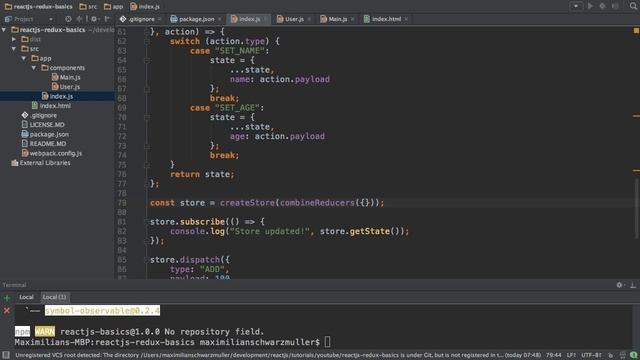640x360 pixels.
Task: Click the tool windows toggle in status bar corner
Action: [x=6, y=355]
